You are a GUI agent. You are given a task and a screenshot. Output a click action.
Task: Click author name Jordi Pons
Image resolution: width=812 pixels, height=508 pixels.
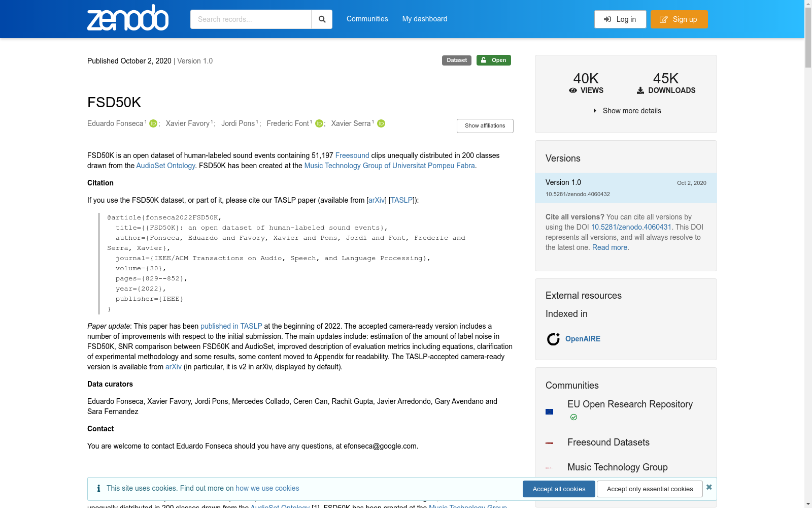238,123
